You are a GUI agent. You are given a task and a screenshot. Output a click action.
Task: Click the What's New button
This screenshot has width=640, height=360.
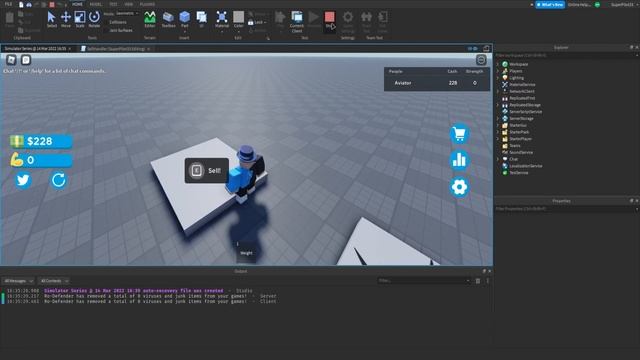click(550, 4)
